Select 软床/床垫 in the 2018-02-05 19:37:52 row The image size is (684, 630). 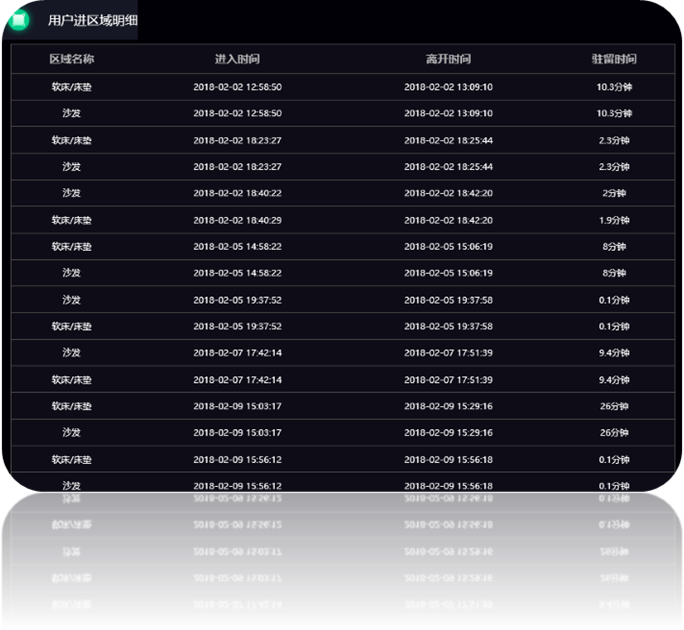pyautogui.click(x=72, y=326)
